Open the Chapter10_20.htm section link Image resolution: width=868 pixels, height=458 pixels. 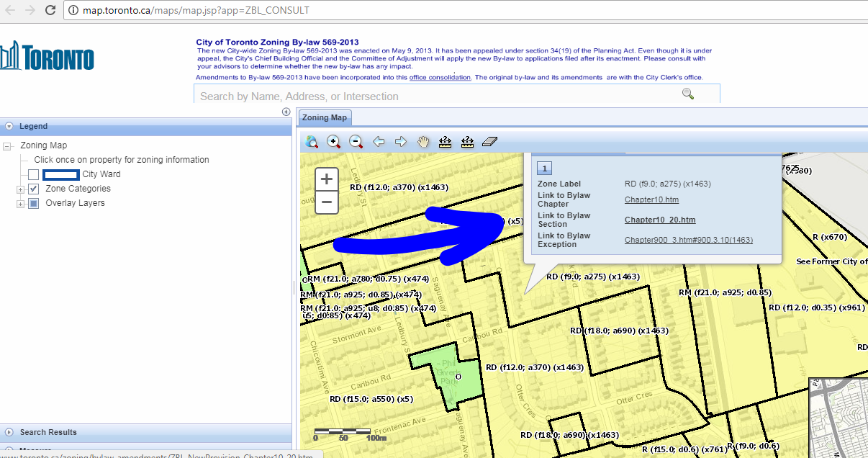coord(660,220)
